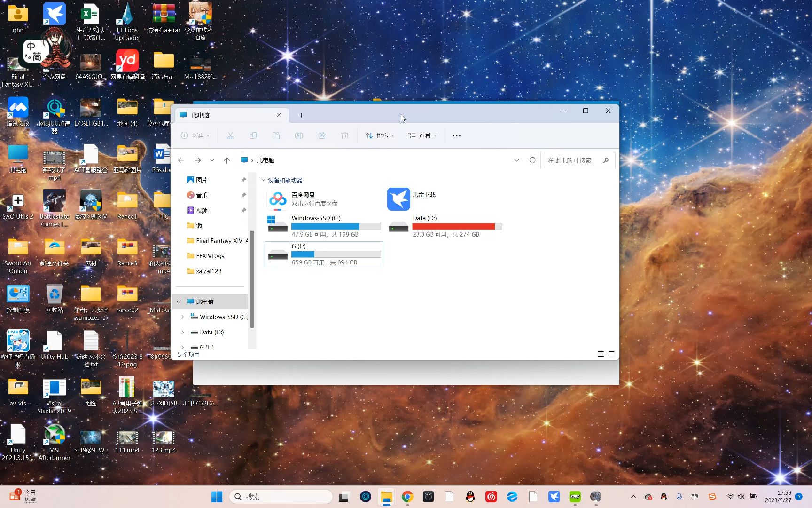812x508 pixels.
Task: Click the Explorer search box
Action: point(579,160)
